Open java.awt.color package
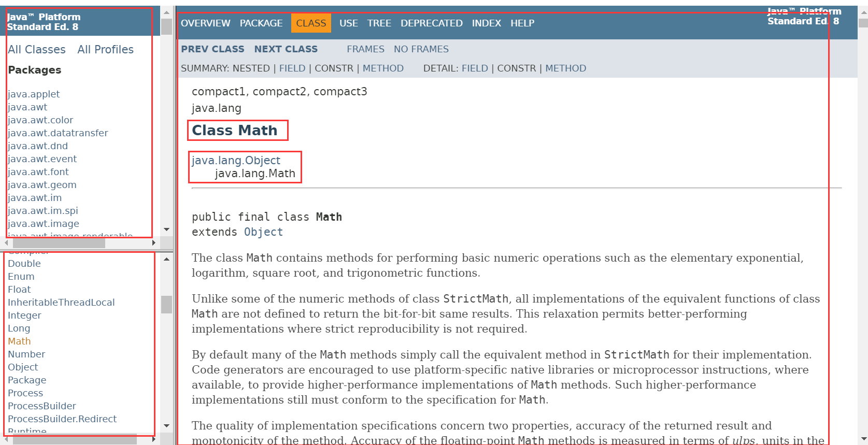This screenshot has width=868, height=445. click(x=40, y=120)
